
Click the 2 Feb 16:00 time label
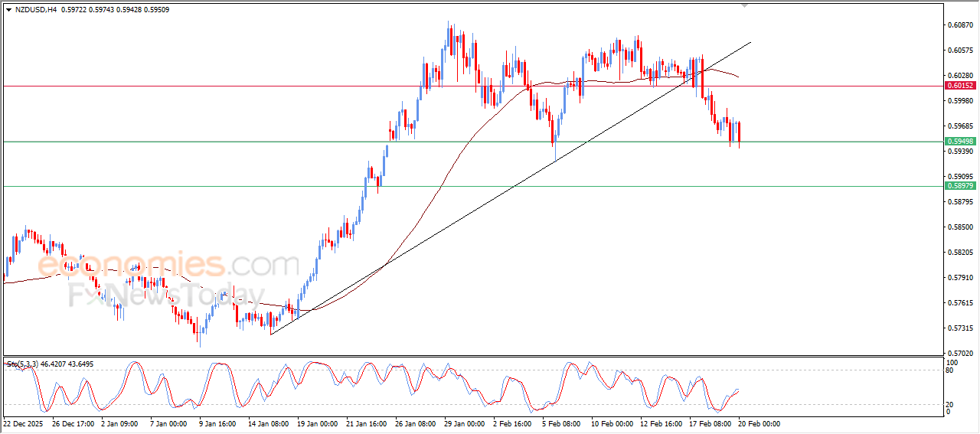[513, 423]
